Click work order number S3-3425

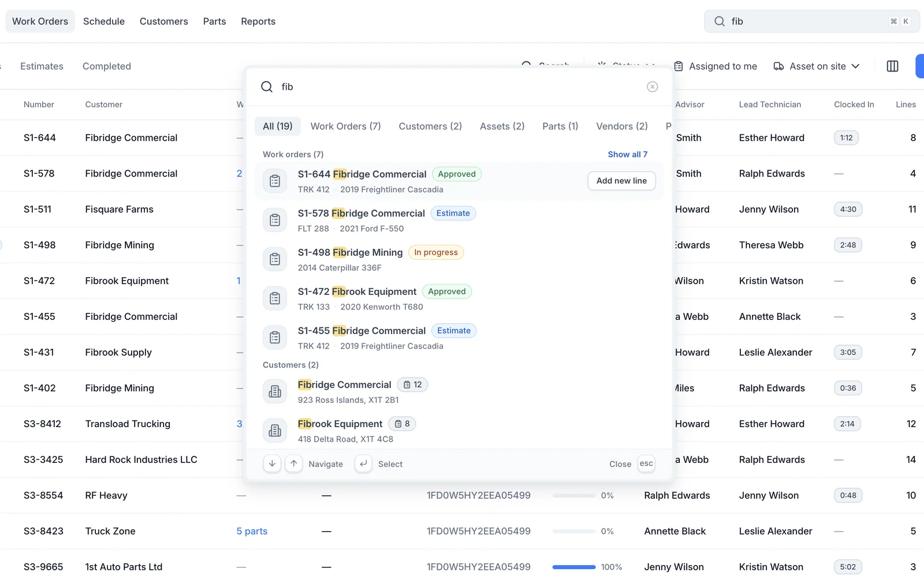pos(43,459)
